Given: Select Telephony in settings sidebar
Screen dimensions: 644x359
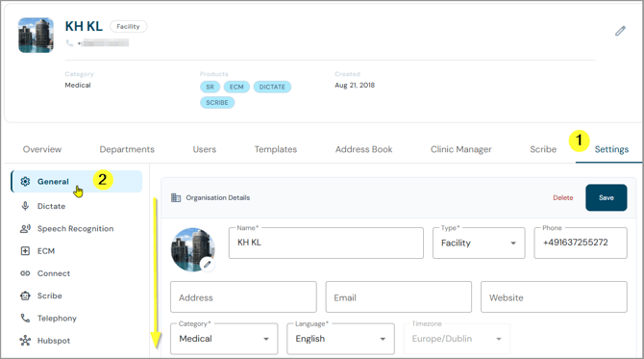Looking at the screenshot, I should coord(57,319).
